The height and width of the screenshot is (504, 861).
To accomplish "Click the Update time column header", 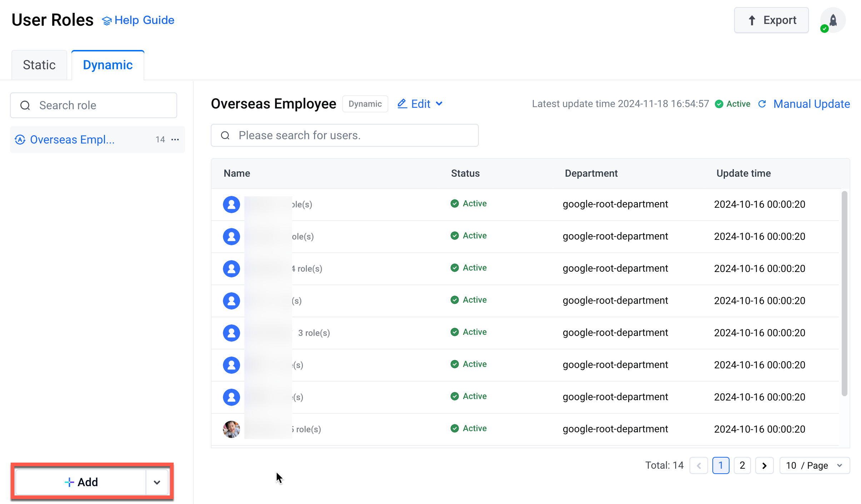I will point(743,173).
